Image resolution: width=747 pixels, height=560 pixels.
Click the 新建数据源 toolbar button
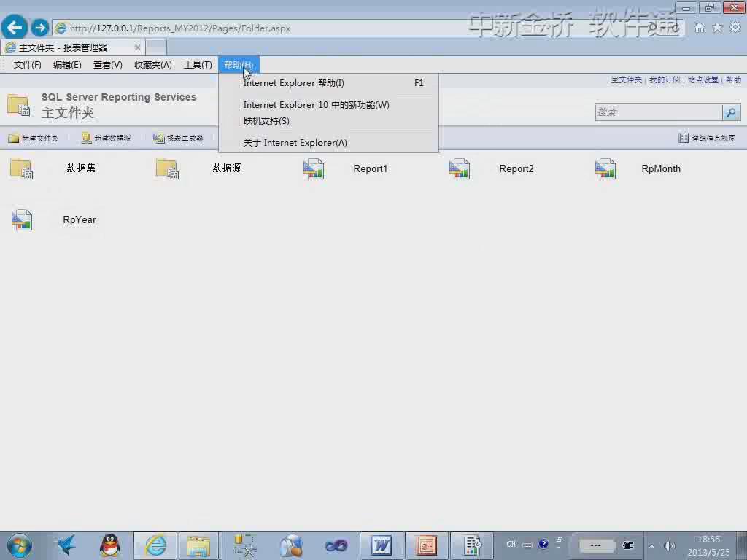(x=106, y=138)
